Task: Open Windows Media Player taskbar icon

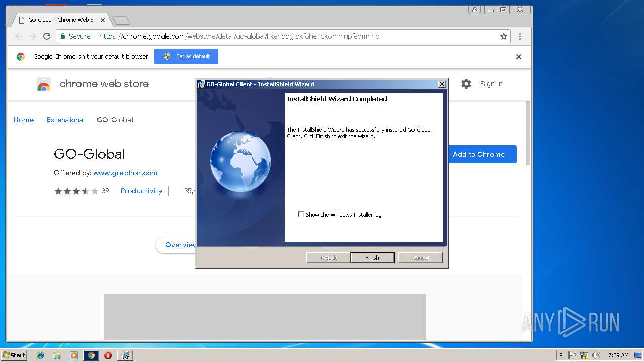Action: (74, 355)
